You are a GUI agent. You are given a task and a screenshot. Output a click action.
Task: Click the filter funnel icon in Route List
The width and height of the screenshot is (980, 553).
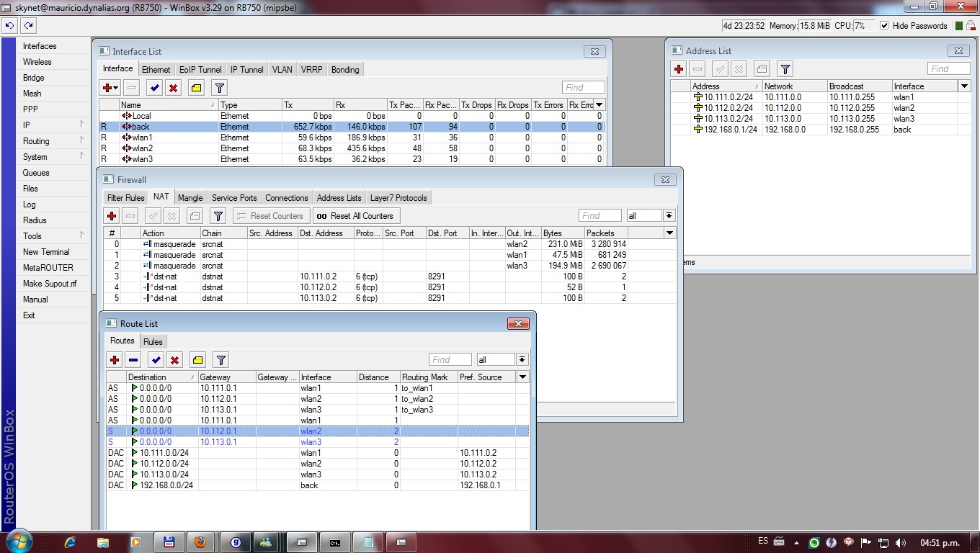click(221, 360)
